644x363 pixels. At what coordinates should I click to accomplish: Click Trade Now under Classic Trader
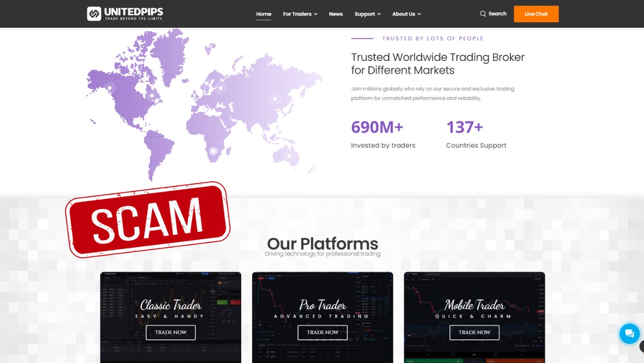click(171, 332)
